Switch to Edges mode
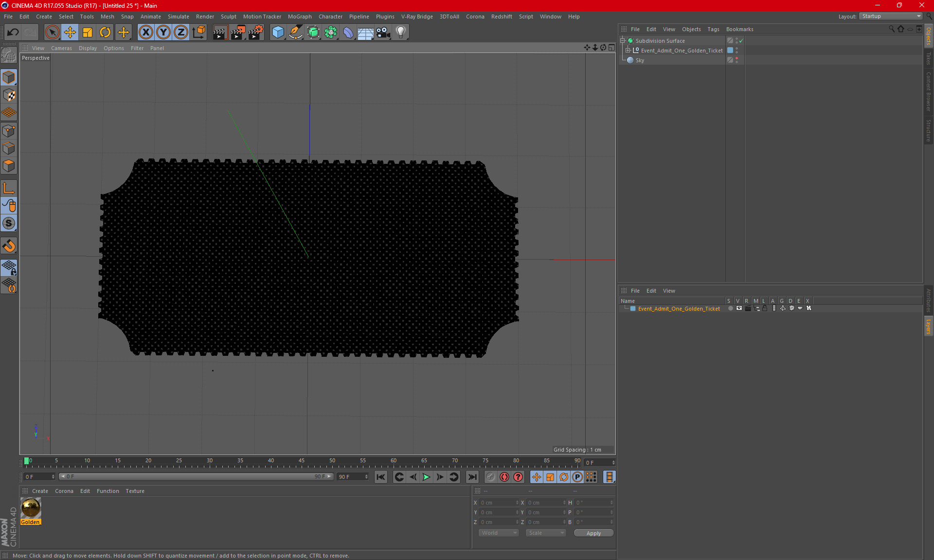 [9, 148]
